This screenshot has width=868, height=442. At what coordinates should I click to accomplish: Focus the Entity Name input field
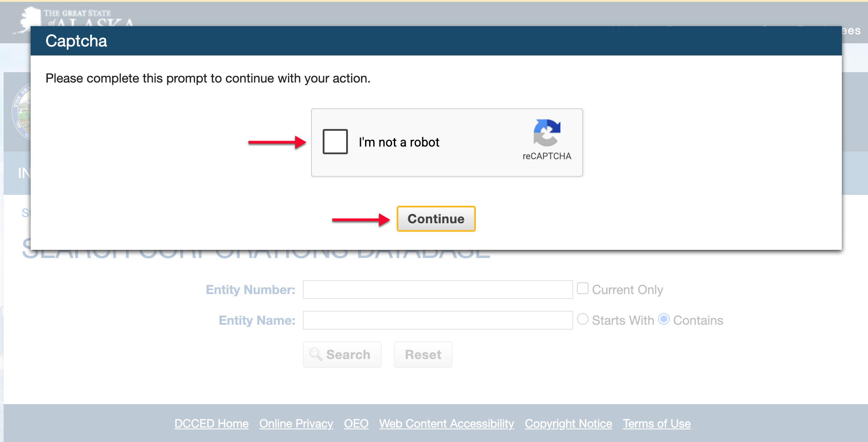point(438,320)
